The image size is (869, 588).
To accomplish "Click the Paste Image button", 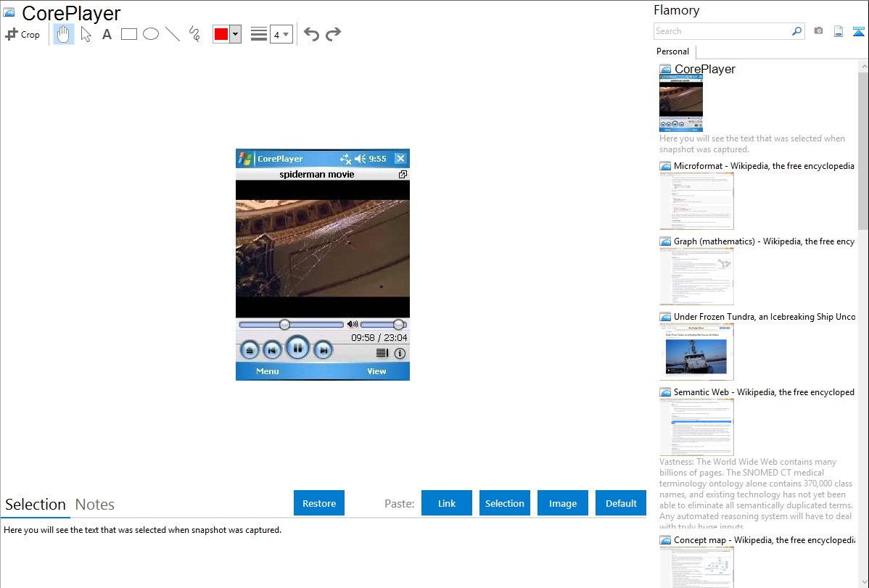I will [x=562, y=503].
